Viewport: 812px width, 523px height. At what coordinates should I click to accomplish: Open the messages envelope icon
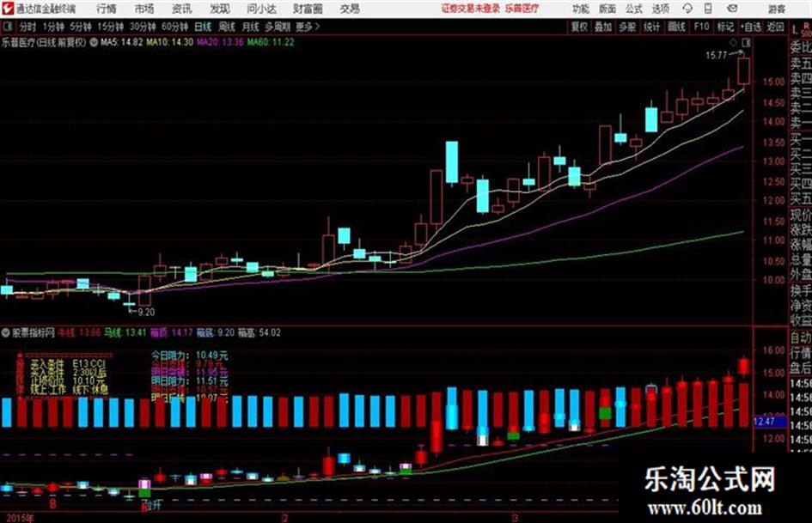tap(732, 9)
